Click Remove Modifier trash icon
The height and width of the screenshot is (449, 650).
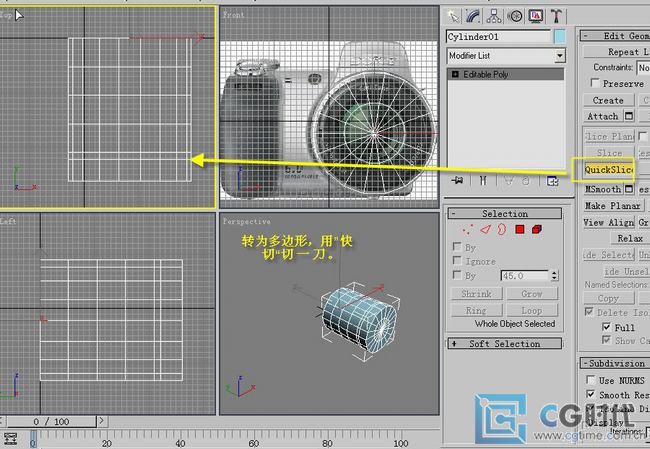coord(526,180)
